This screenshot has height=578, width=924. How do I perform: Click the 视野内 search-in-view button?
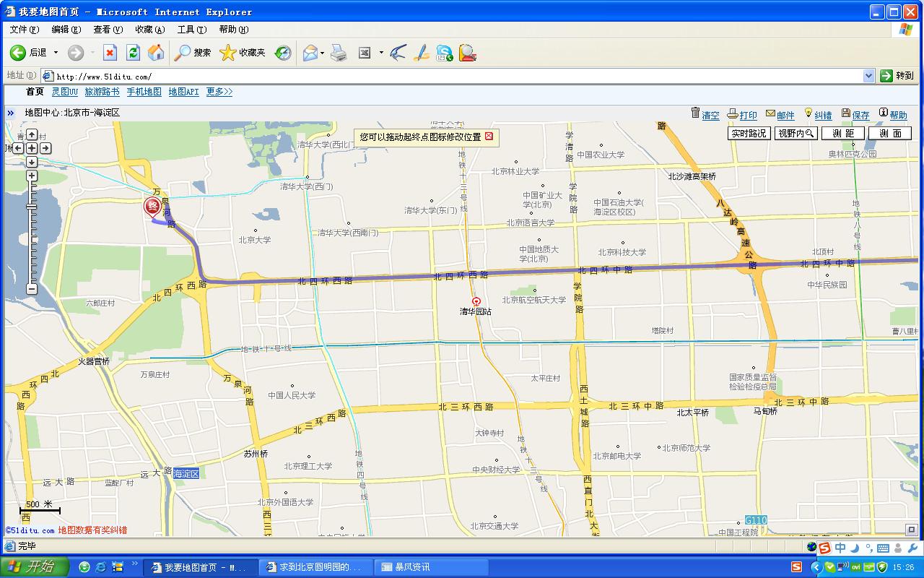pyautogui.click(x=796, y=134)
